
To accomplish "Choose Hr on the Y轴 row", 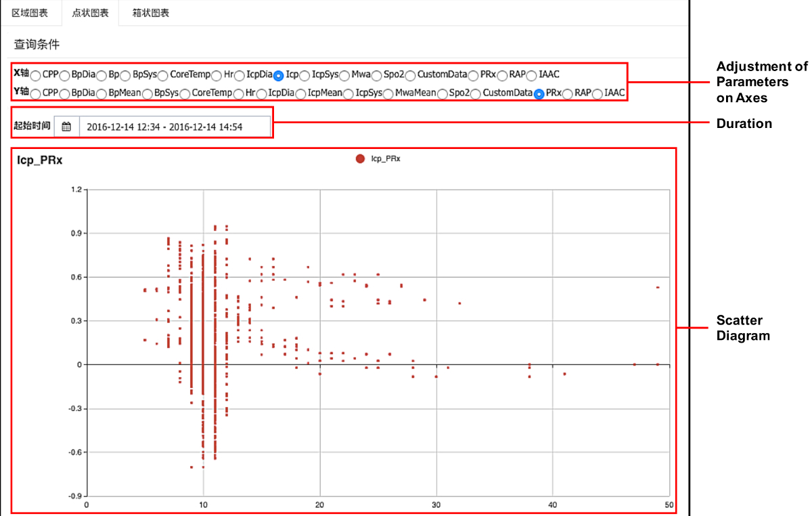I will pyautogui.click(x=238, y=93).
